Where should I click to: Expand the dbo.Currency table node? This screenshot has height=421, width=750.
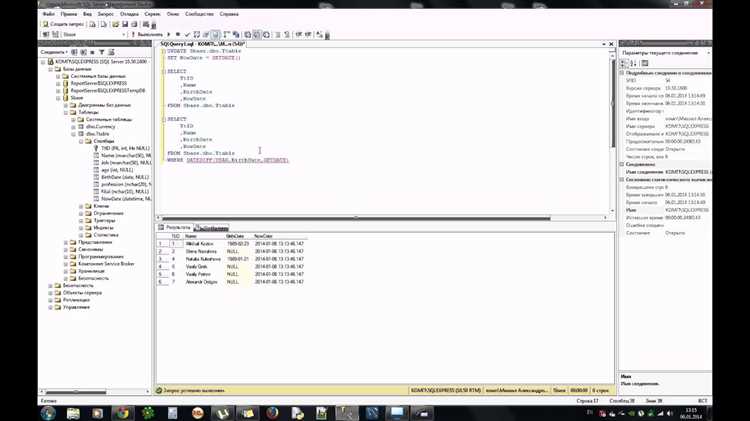click(74, 127)
